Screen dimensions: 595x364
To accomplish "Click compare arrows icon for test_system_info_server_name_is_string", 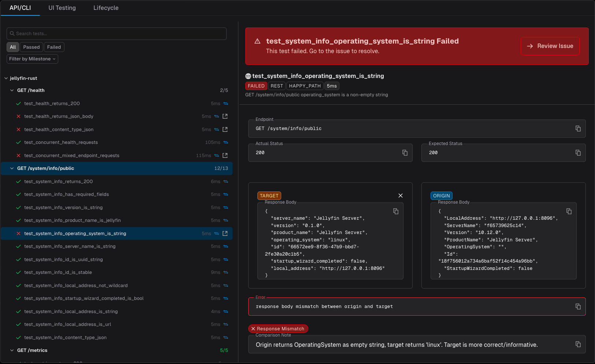I will click(226, 246).
